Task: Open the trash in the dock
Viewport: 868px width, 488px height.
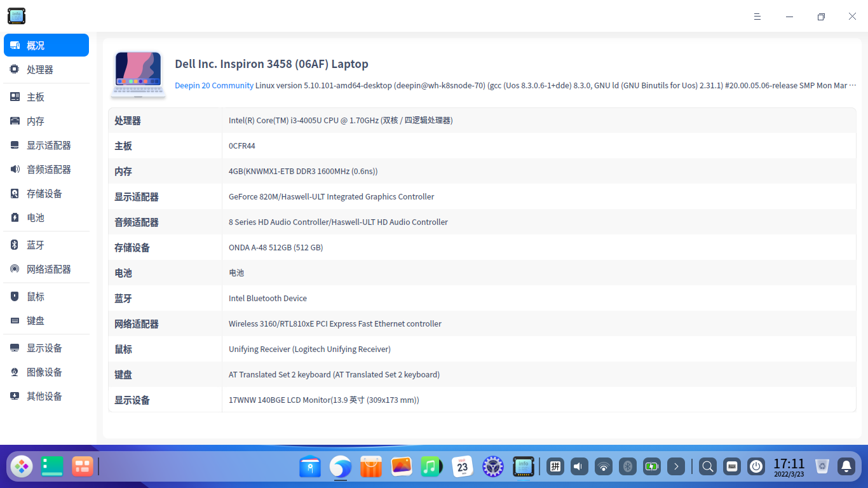Action: 822,467
